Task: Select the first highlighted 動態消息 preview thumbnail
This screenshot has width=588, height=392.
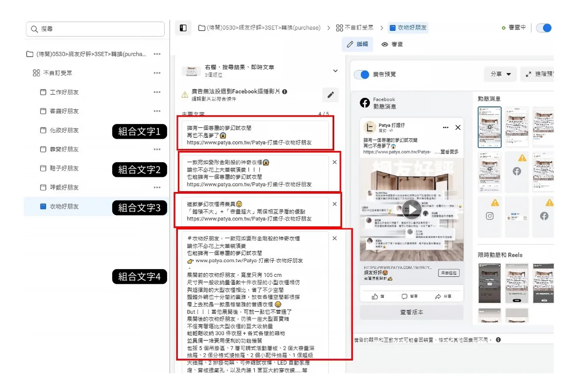Action: tap(490, 126)
